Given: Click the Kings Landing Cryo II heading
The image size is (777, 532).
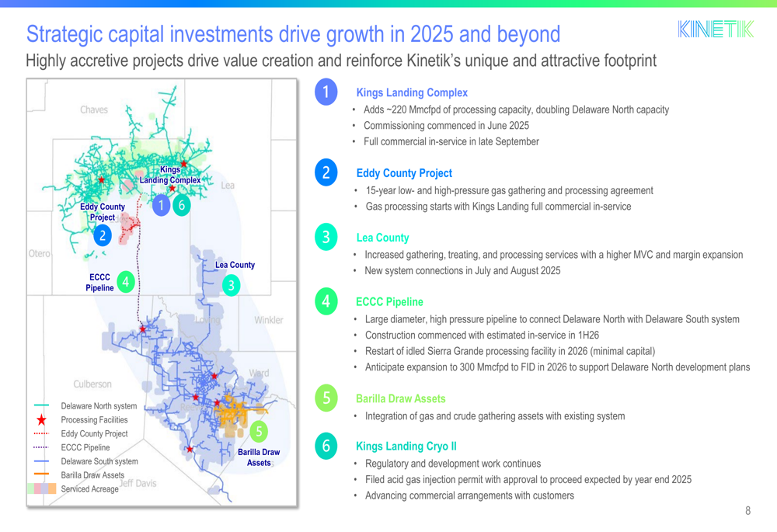Looking at the screenshot, I should click(406, 447).
